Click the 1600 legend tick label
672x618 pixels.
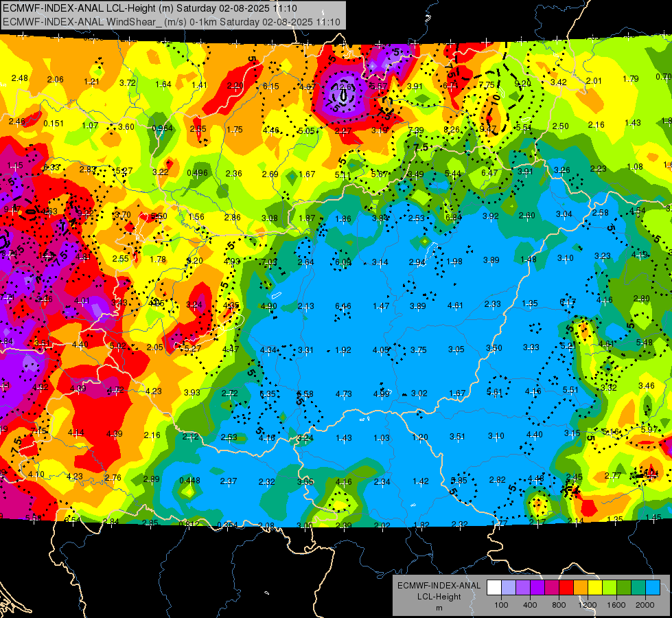[616, 605]
